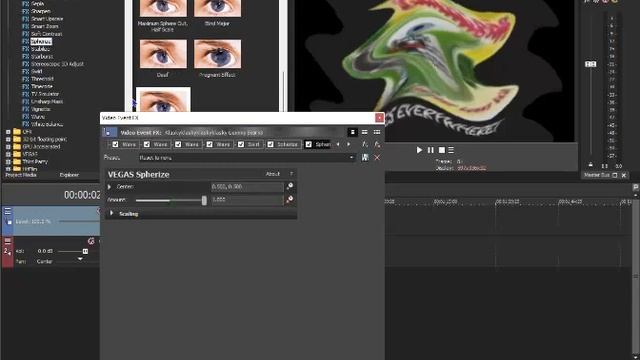640x360 pixels.
Task: Select Unsharp Mask in the FX list
Action: pyautogui.click(x=47, y=102)
